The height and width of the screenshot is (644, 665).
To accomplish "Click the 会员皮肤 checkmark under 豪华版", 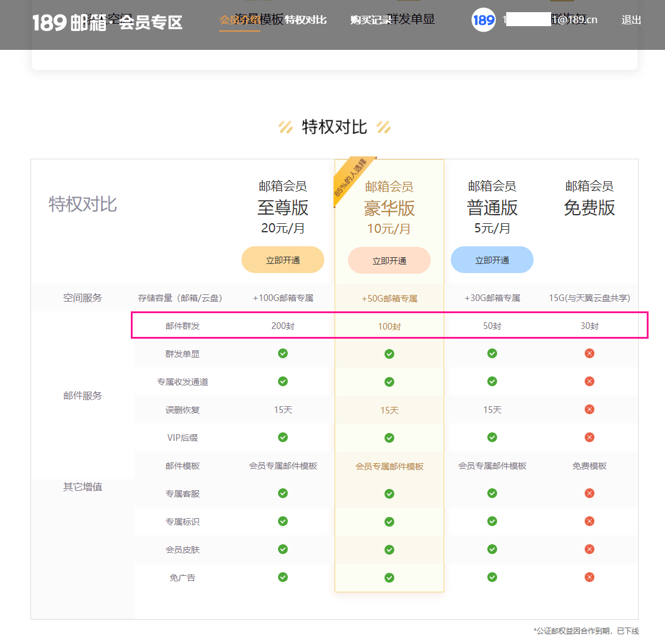I will (x=389, y=550).
